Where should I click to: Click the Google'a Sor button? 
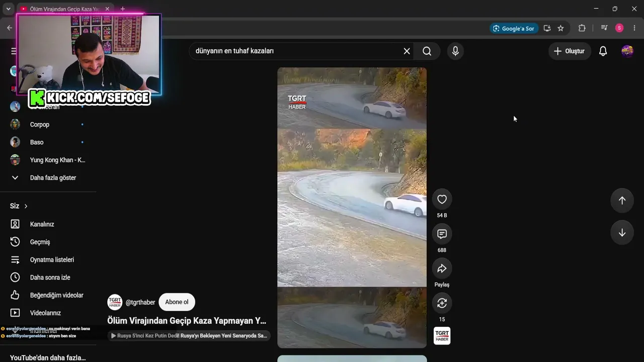click(x=514, y=28)
